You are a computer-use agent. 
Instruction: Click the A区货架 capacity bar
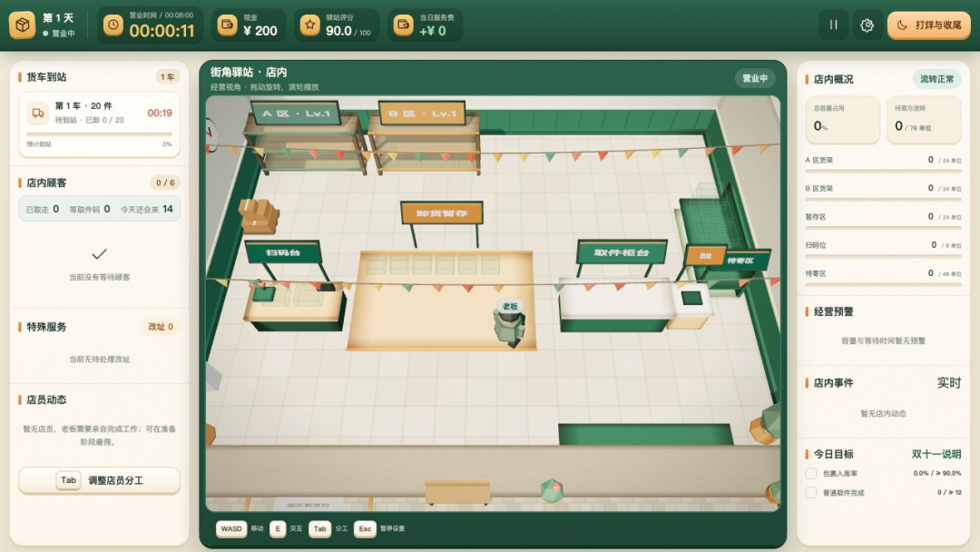[883, 171]
